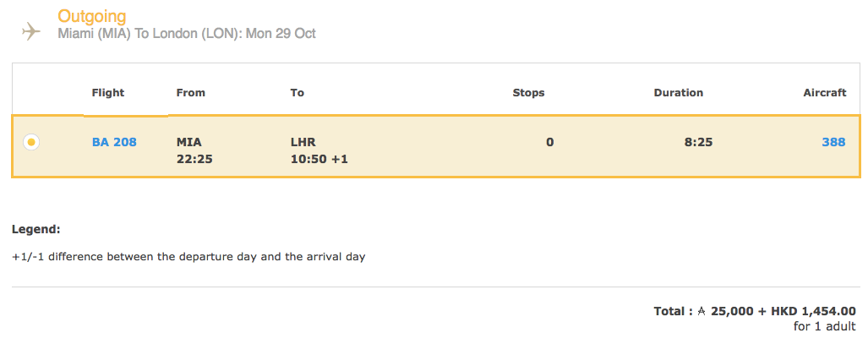
Task: Click the Stops column header
Action: (x=528, y=93)
